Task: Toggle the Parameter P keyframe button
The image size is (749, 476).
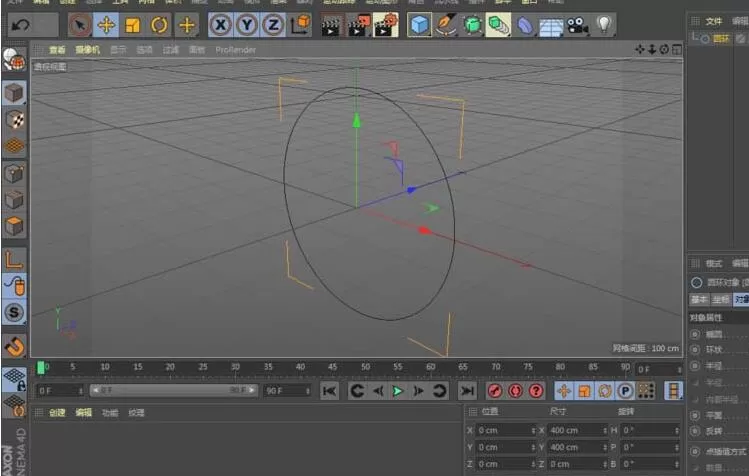Action: [x=625, y=391]
